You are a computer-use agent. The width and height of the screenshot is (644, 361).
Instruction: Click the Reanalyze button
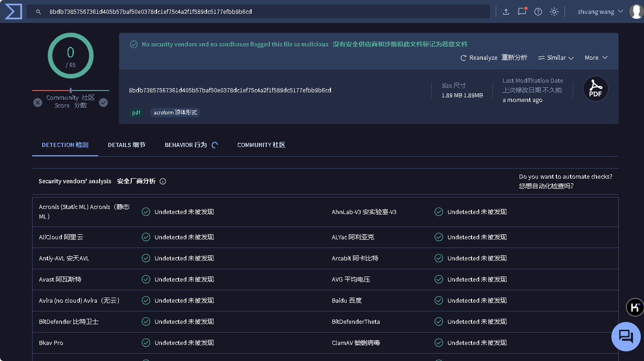pos(494,58)
